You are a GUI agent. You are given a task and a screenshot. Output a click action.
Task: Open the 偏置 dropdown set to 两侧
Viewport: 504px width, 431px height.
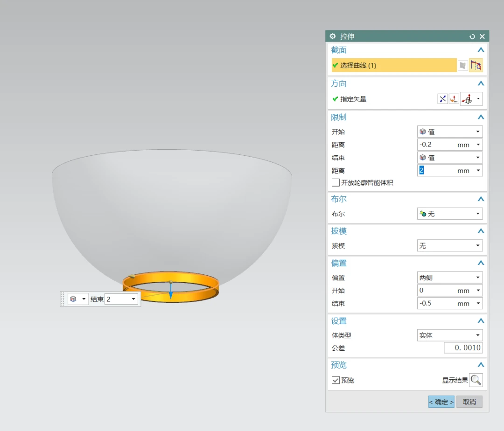pyautogui.click(x=450, y=278)
